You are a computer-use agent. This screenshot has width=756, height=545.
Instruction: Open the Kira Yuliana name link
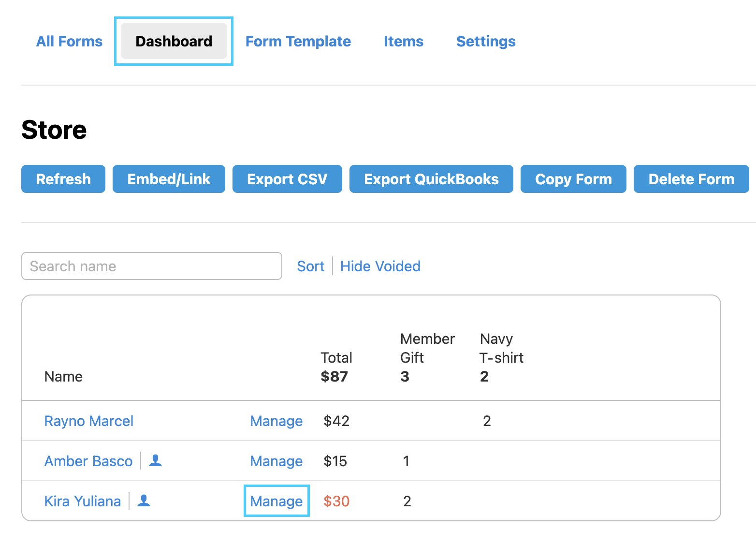point(83,501)
